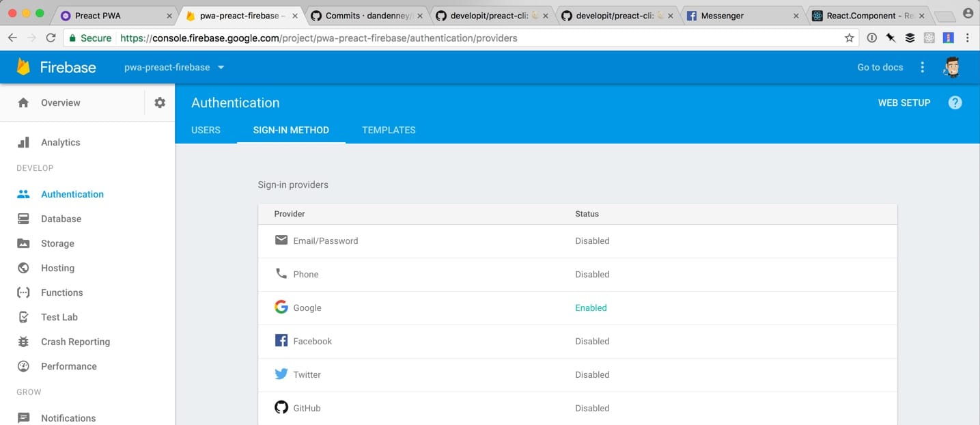This screenshot has width=980, height=425.
Task: Click Email/Password Disabled status
Action: click(x=592, y=241)
